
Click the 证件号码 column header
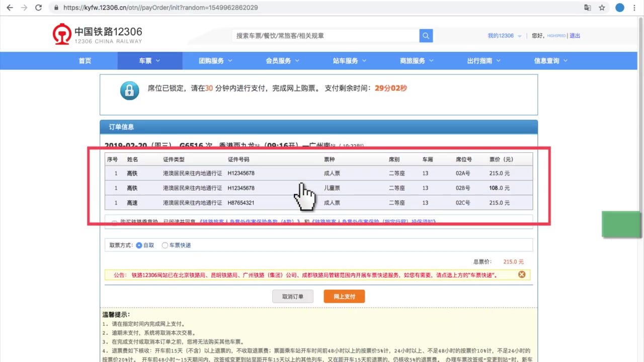[238, 159]
